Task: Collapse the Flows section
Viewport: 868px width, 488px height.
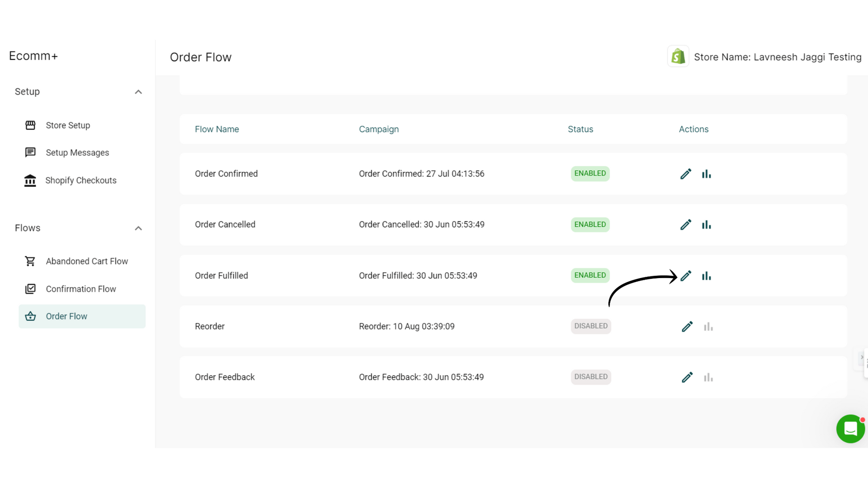Action: [x=138, y=228]
